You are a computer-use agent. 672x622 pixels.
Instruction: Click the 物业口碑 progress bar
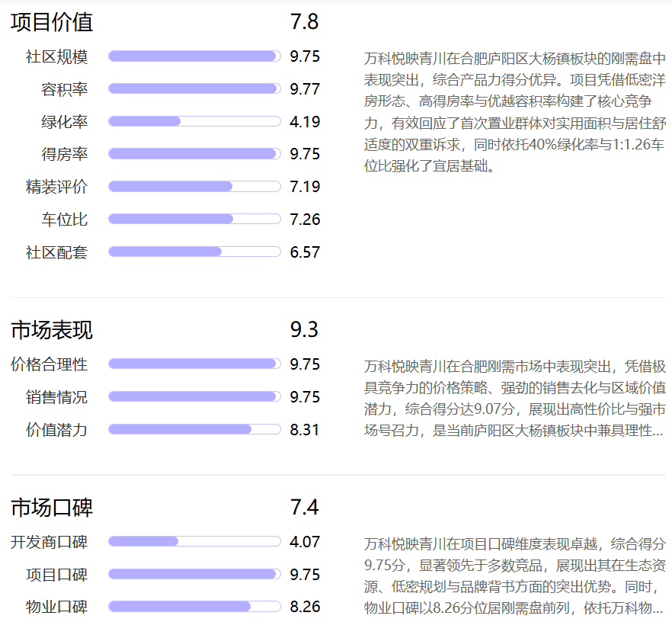tap(194, 606)
